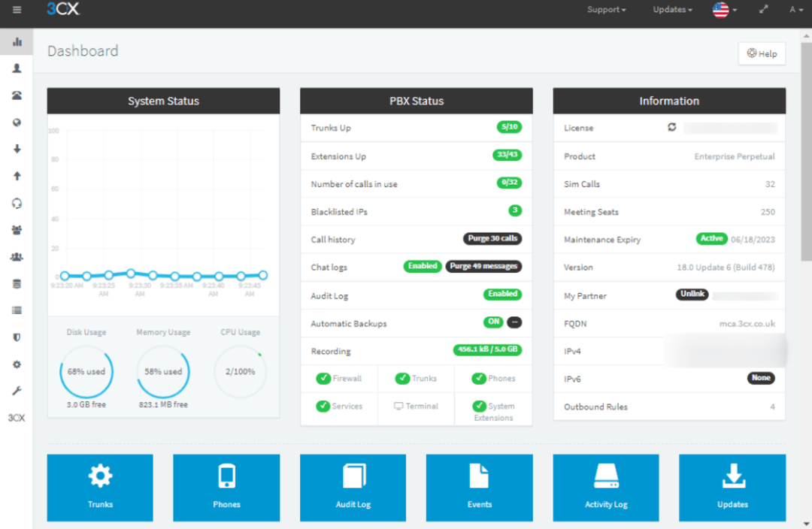Refresh the License key using the refresh icon
812x529 pixels.
[671, 128]
